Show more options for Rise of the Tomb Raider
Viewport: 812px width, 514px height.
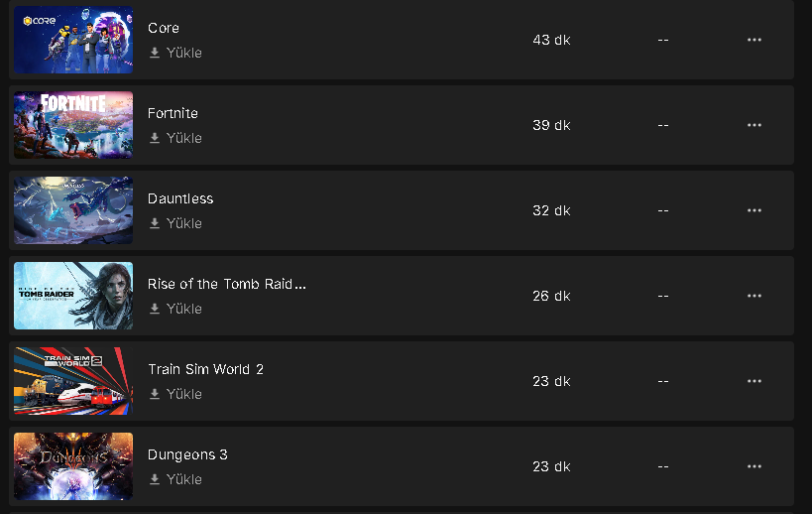(x=754, y=296)
